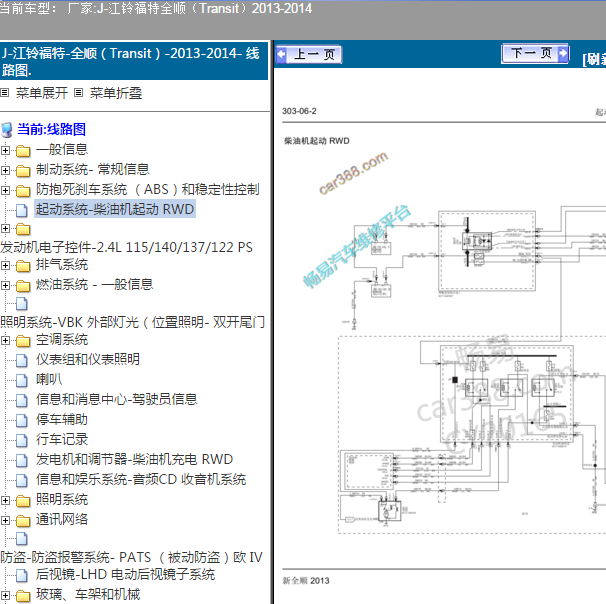Click the folder icon next to 排气系统
606x604 pixels.
tap(22, 265)
